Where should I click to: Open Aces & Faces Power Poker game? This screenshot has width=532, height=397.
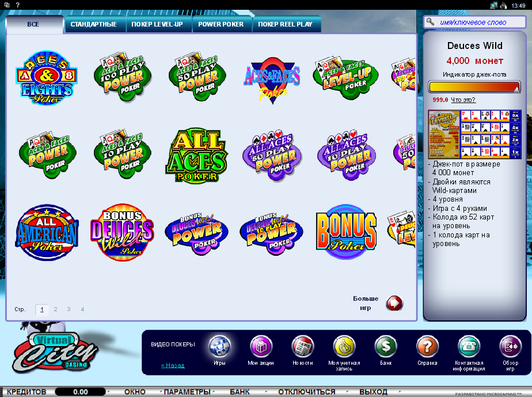(47, 154)
